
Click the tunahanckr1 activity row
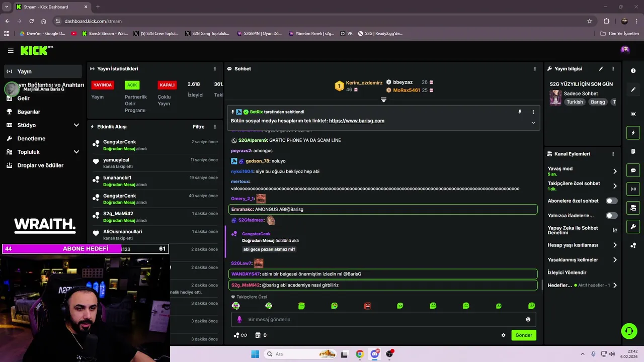155,181
